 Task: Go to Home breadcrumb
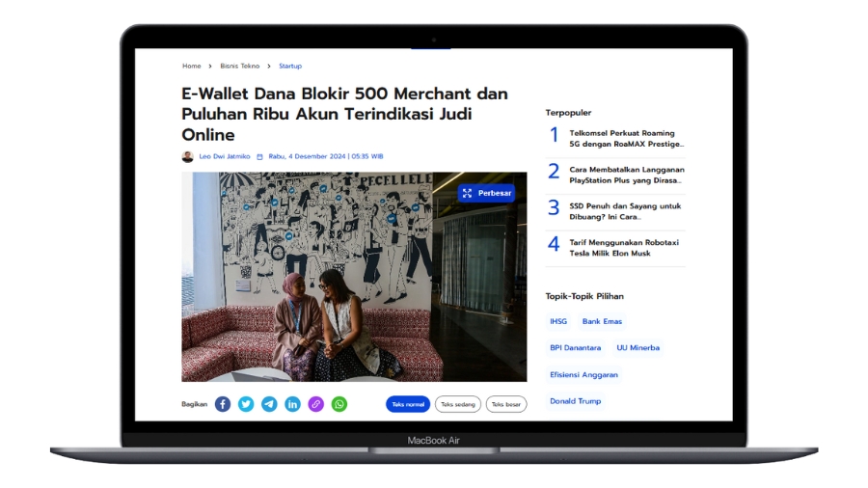192,66
